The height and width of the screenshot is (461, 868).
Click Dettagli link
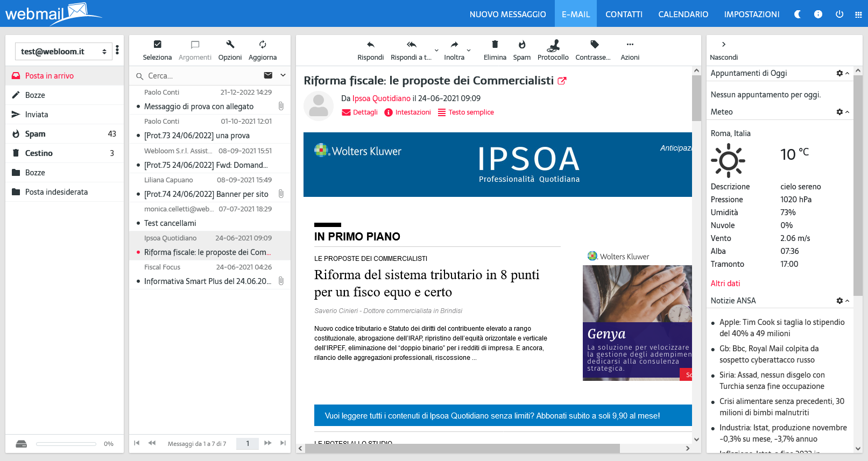359,112
